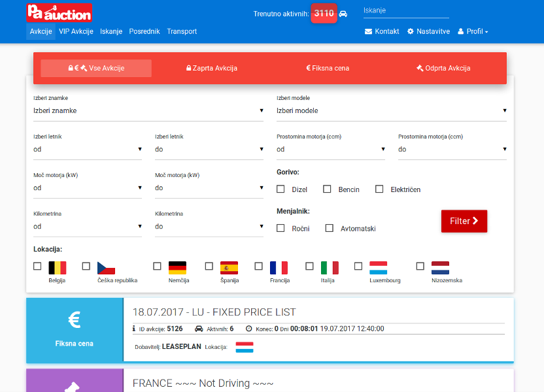Open the Profil dropdown menu
Viewport: 544px width, 392px height.
(x=473, y=31)
